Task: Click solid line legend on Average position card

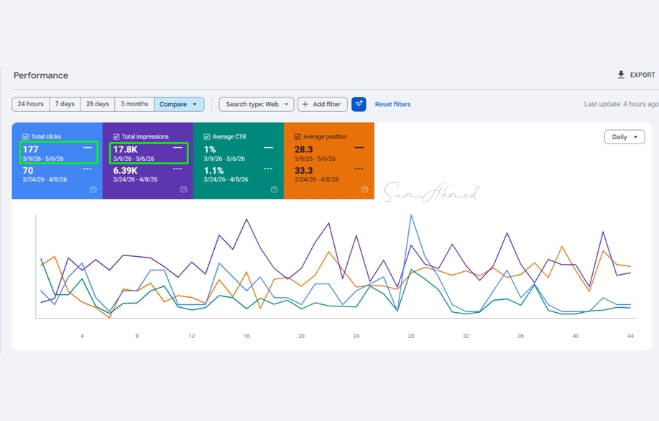Action: (x=359, y=147)
